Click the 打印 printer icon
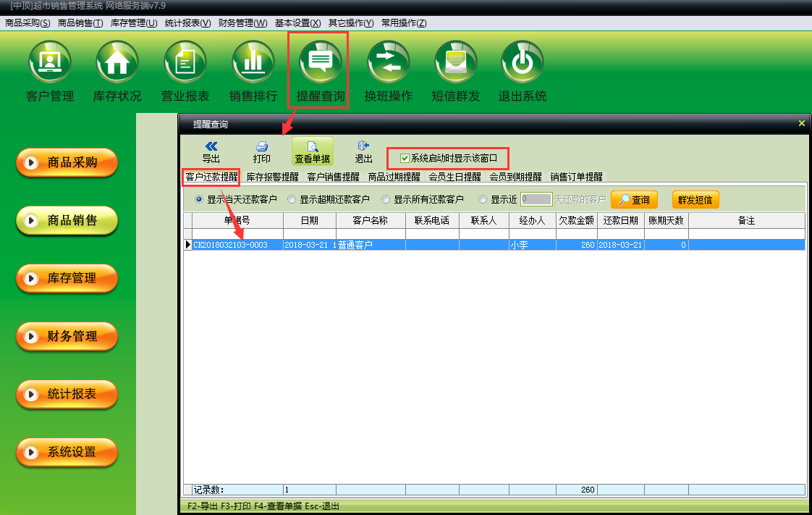Screen dimensions: 812x515 coord(262,147)
